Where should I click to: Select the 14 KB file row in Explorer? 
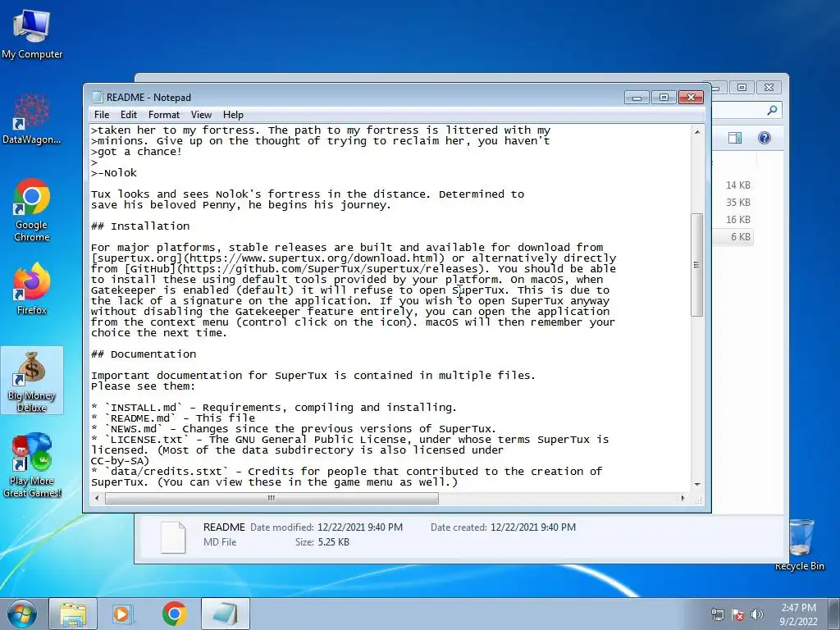733,185
